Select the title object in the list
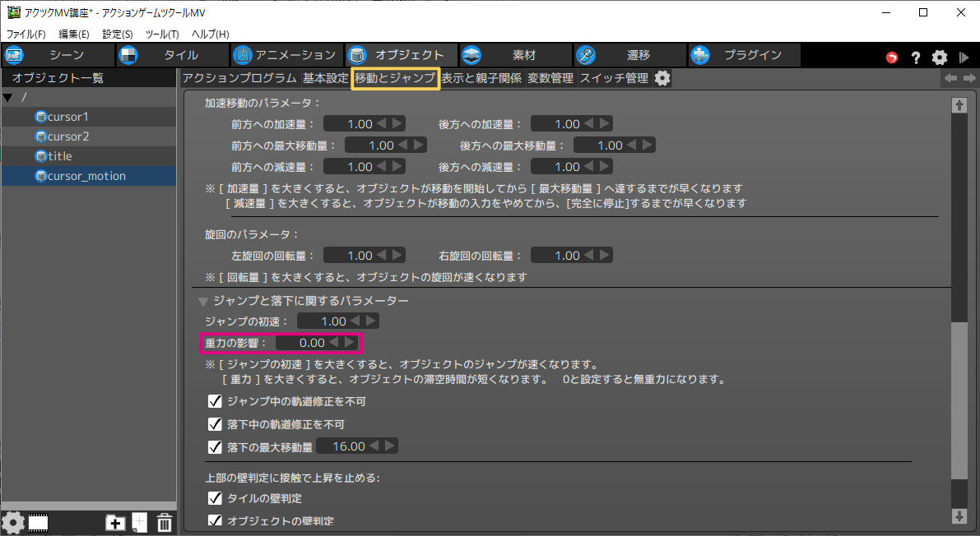This screenshot has width=980, height=536. pos(60,156)
